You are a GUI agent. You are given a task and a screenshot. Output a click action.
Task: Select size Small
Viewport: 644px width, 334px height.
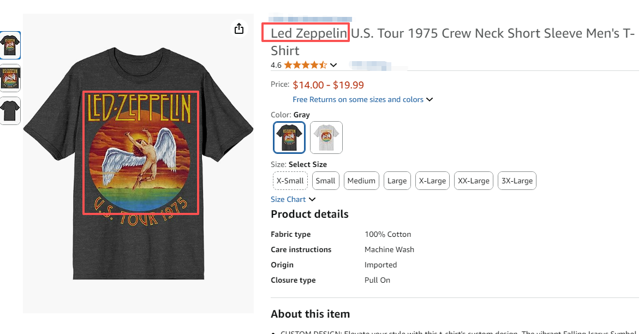(x=325, y=181)
